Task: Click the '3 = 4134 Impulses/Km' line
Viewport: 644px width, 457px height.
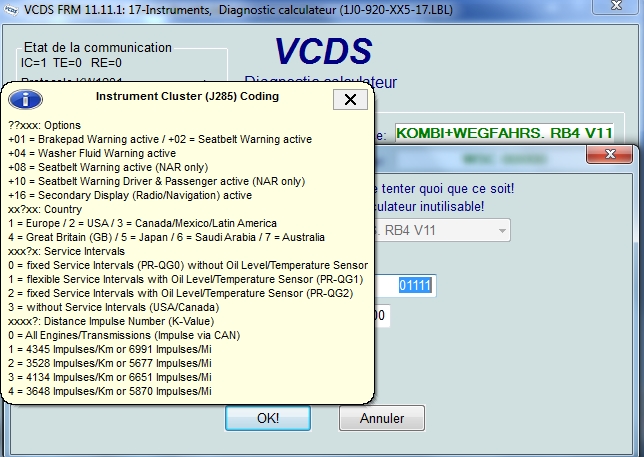Action: pyautogui.click(x=110, y=377)
